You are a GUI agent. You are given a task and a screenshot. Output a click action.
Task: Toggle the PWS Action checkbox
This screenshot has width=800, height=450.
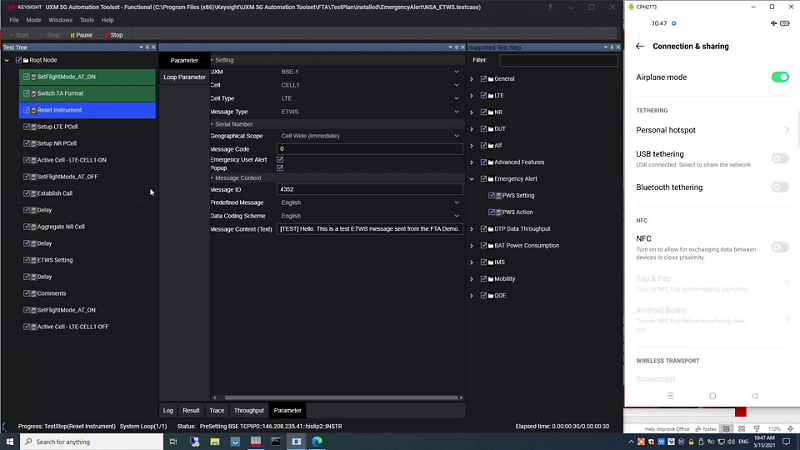coord(491,212)
